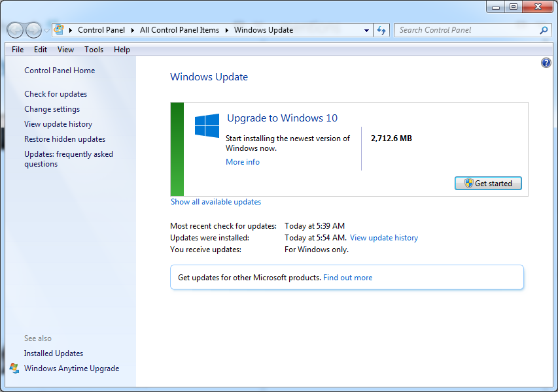This screenshot has height=392, width=558.
Task: Expand the arrow before Control Panel breadcrumb
Action: (71, 30)
